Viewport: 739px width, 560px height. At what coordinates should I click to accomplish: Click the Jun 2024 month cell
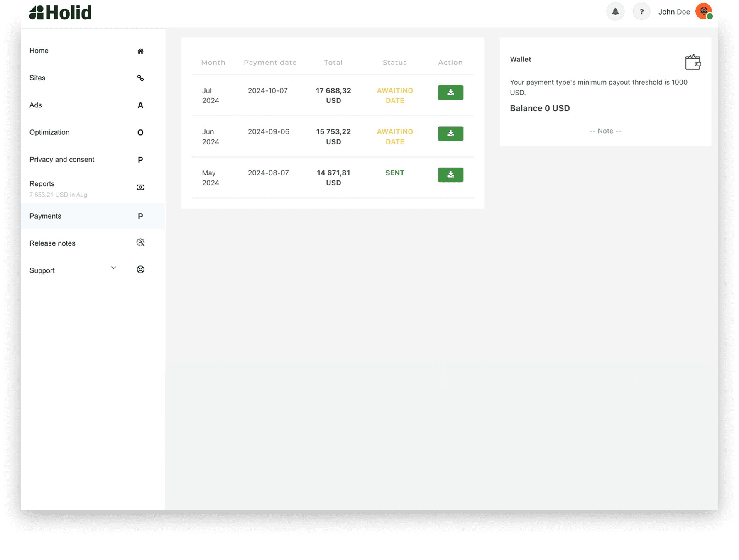pyautogui.click(x=210, y=136)
